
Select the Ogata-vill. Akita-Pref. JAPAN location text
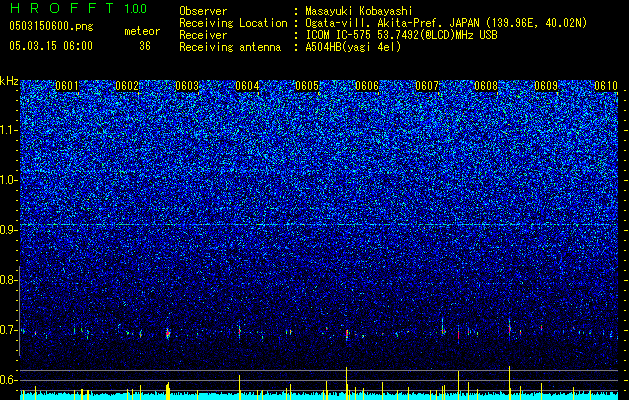coord(446,23)
